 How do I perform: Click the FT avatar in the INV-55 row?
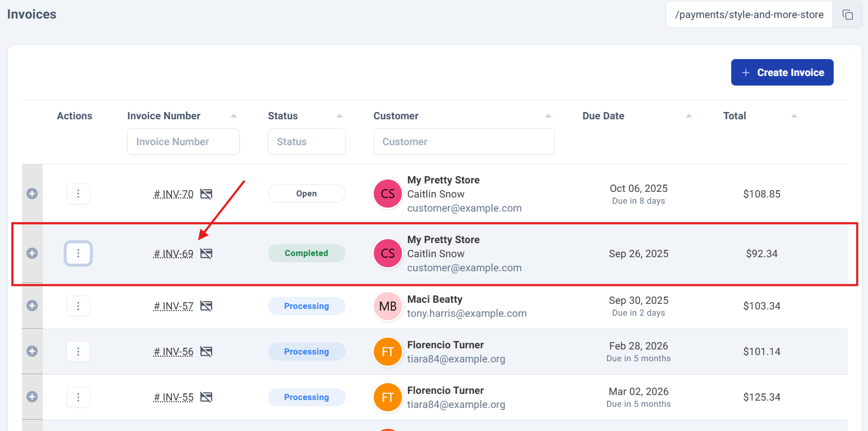[388, 397]
